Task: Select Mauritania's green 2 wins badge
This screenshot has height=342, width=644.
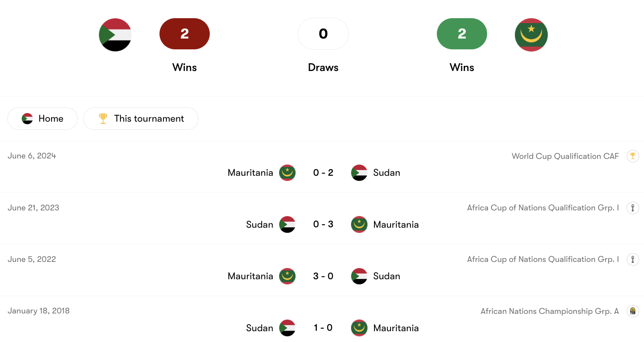Action: [462, 34]
